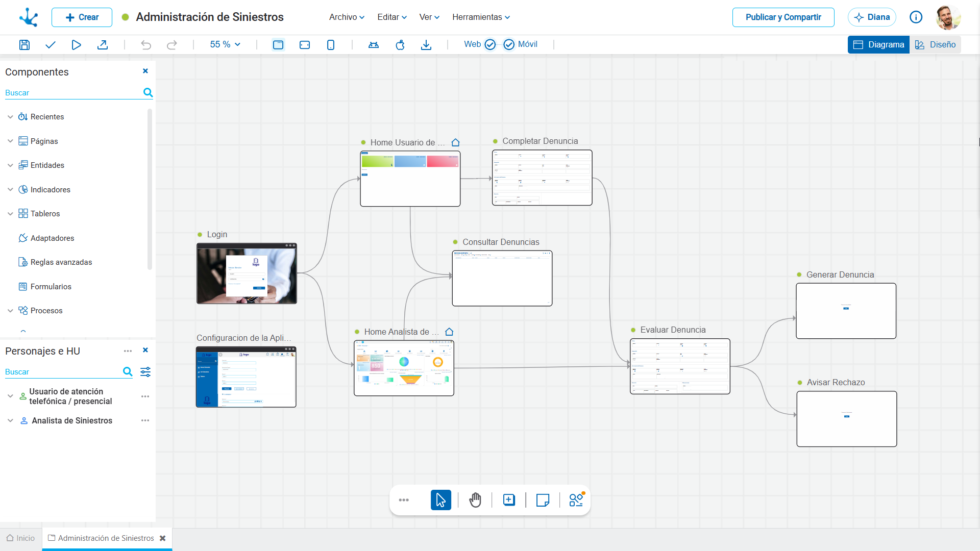Switch to the Inicio tab
This screenshot has height=551, width=980.
tap(21, 538)
